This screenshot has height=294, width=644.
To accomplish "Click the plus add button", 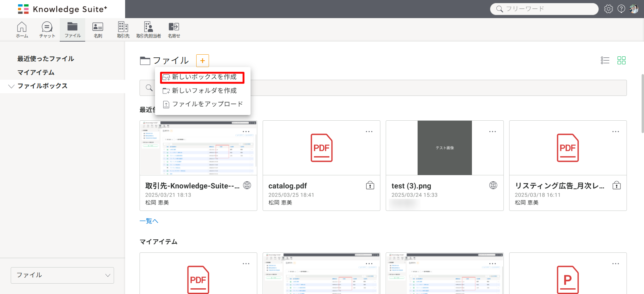I will pos(203,61).
